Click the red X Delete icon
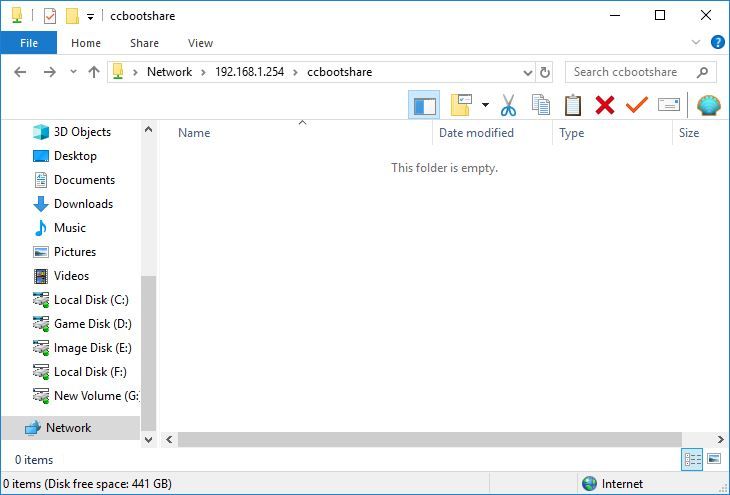The width and height of the screenshot is (730, 495). [604, 105]
